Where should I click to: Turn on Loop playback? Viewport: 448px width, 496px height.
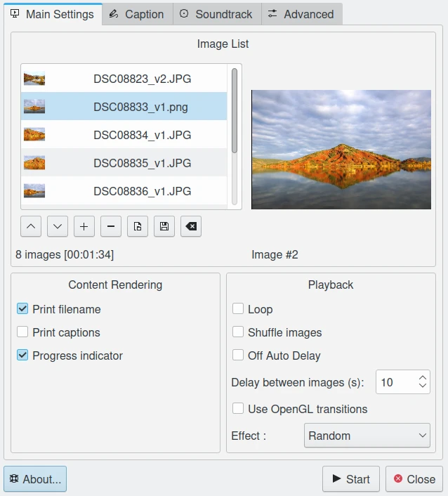coord(239,309)
